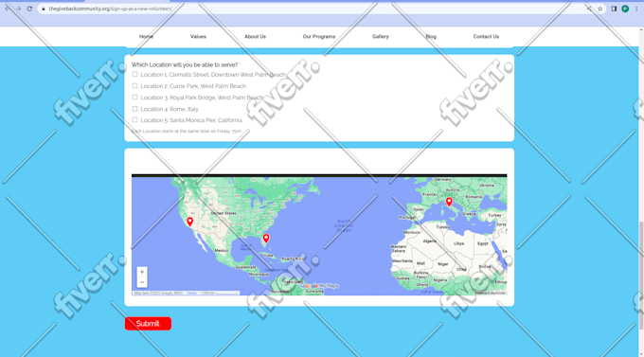Click the red map pin in California
The width and height of the screenshot is (644, 357).
pyautogui.click(x=189, y=222)
